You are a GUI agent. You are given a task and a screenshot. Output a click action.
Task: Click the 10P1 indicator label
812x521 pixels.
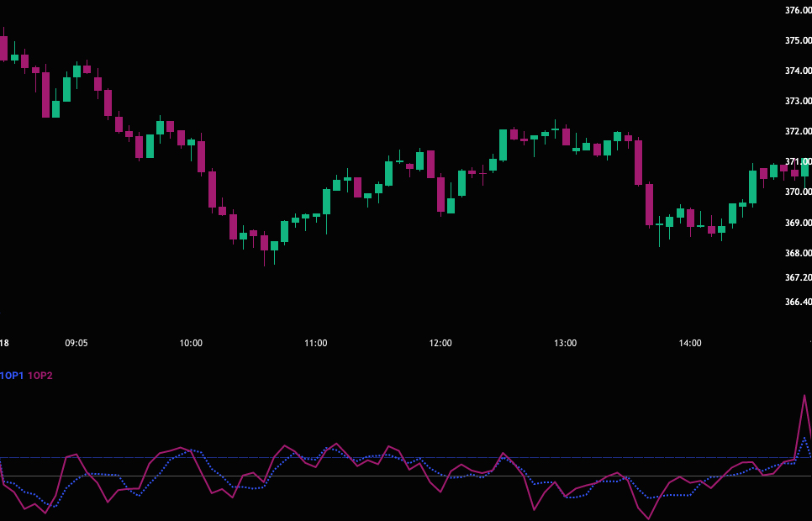tap(12, 376)
